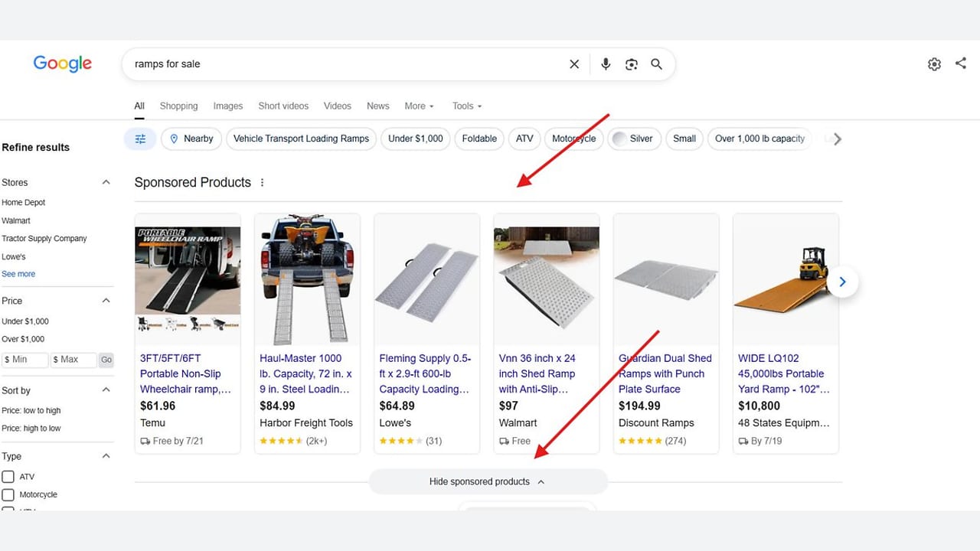Apply Over 1,000 lb capacity chip
The height and width of the screenshot is (551, 980).
point(759,139)
